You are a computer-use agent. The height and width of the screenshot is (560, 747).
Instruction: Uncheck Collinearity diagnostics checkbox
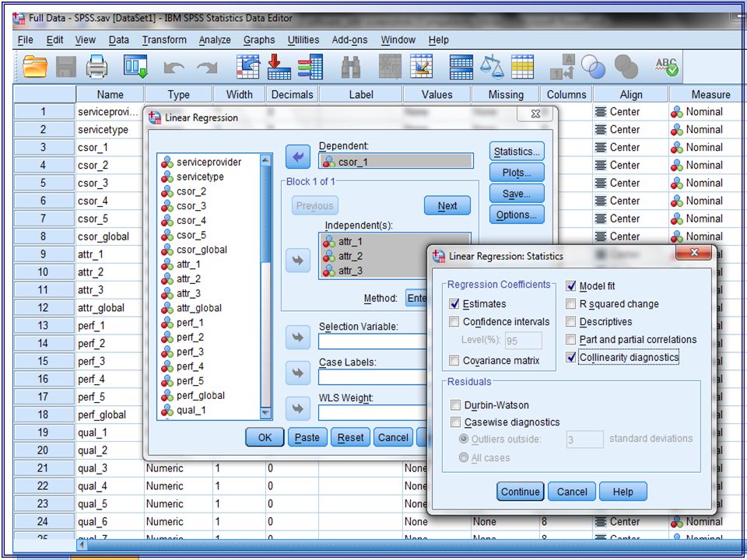(x=570, y=357)
